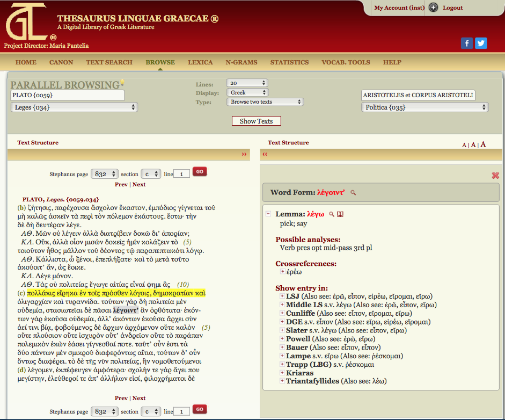Expand the LSJ dictionary entry
Screen dimensions: 505x420
[282, 296]
